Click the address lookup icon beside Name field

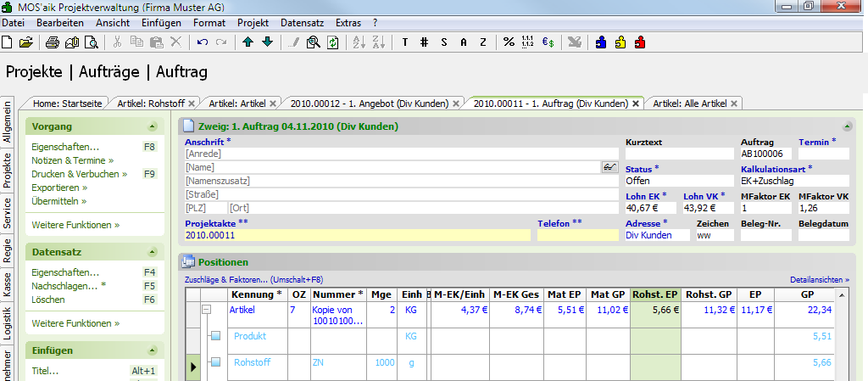click(609, 166)
